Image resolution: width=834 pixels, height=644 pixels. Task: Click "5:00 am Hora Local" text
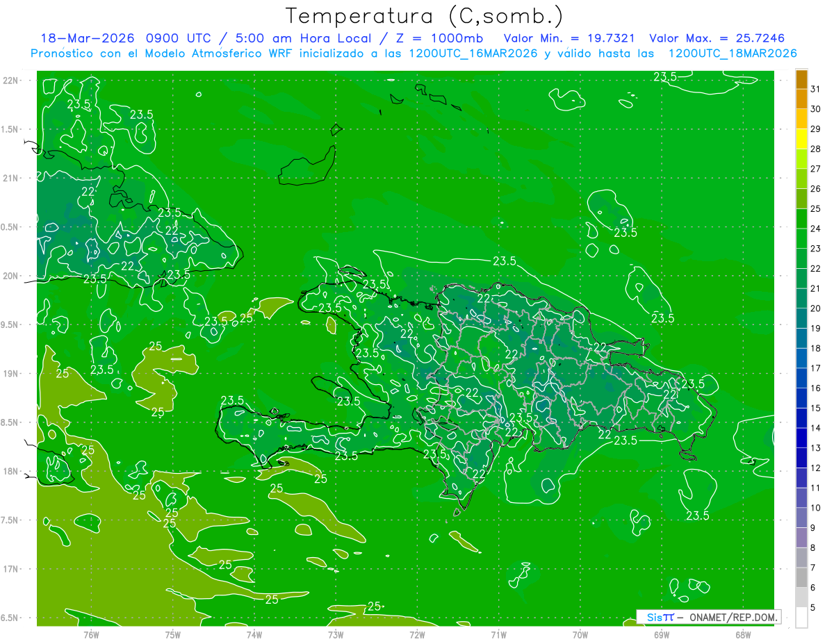306,38
